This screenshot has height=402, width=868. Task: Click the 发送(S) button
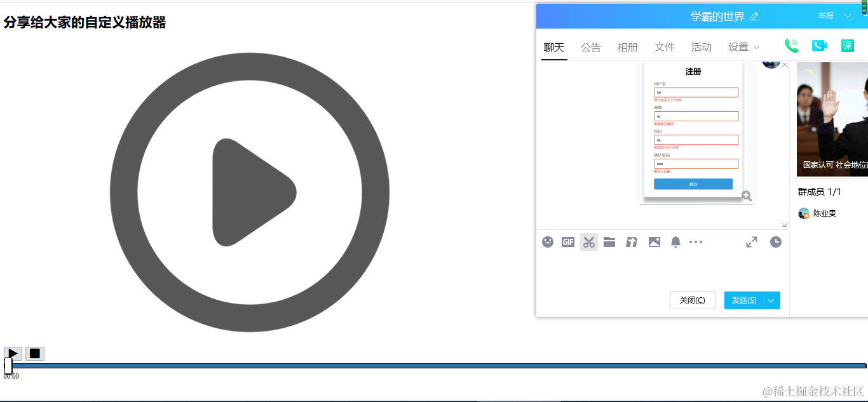click(744, 300)
